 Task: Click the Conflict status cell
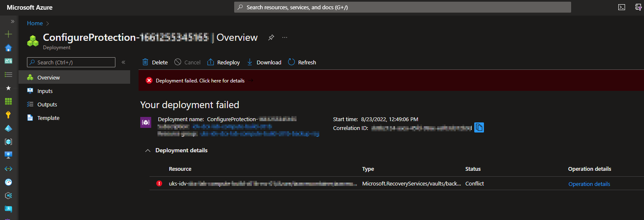(x=475, y=184)
